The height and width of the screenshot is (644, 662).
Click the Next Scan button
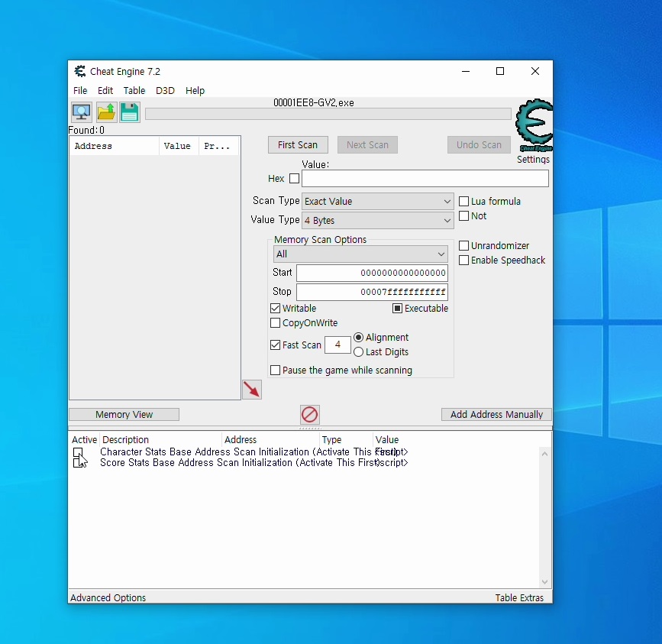[x=367, y=145]
